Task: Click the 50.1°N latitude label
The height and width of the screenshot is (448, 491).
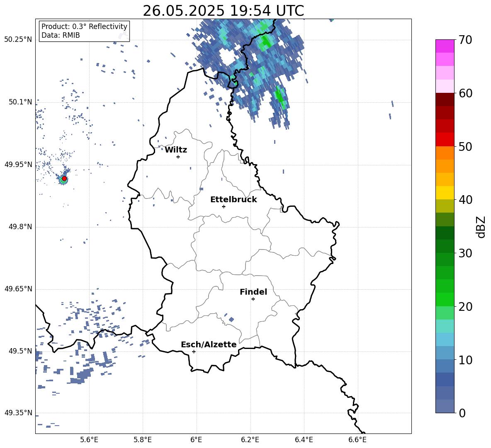Action: point(20,102)
